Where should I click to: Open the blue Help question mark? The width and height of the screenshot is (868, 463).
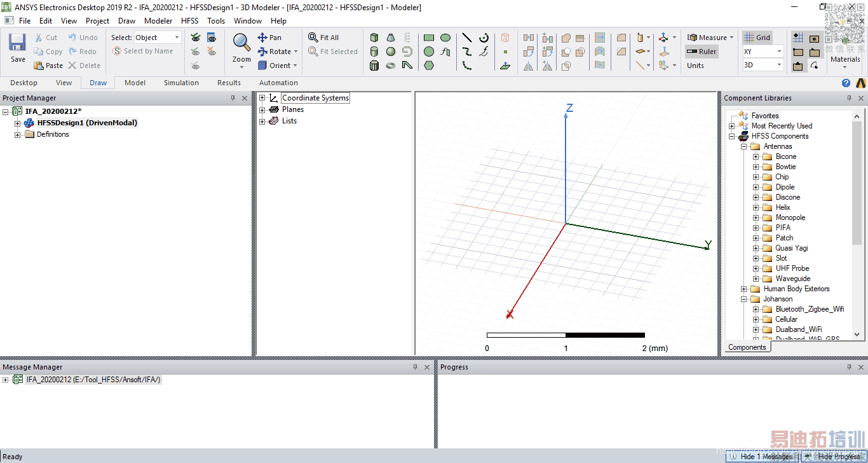coord(846,83)
